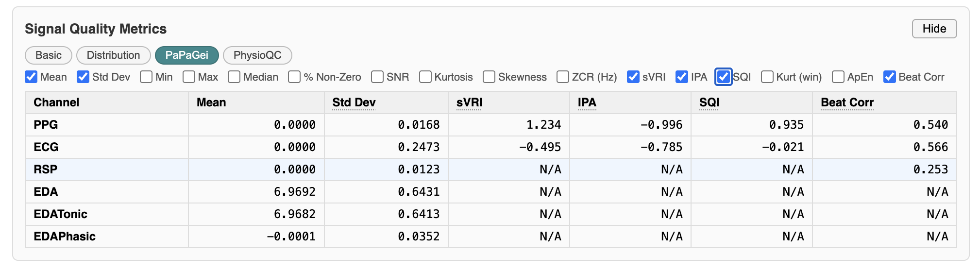The width and height of the screenshot is (980, 271).
Task: Click the SQI column header
Action: pyautogui.click(x=709, y=102)
